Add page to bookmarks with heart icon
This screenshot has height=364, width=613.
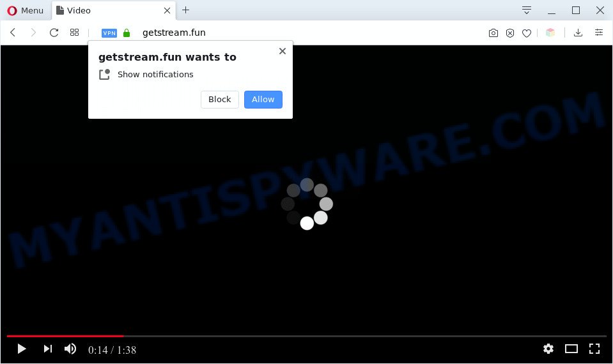pyautogui.click(x=527, y=33)
